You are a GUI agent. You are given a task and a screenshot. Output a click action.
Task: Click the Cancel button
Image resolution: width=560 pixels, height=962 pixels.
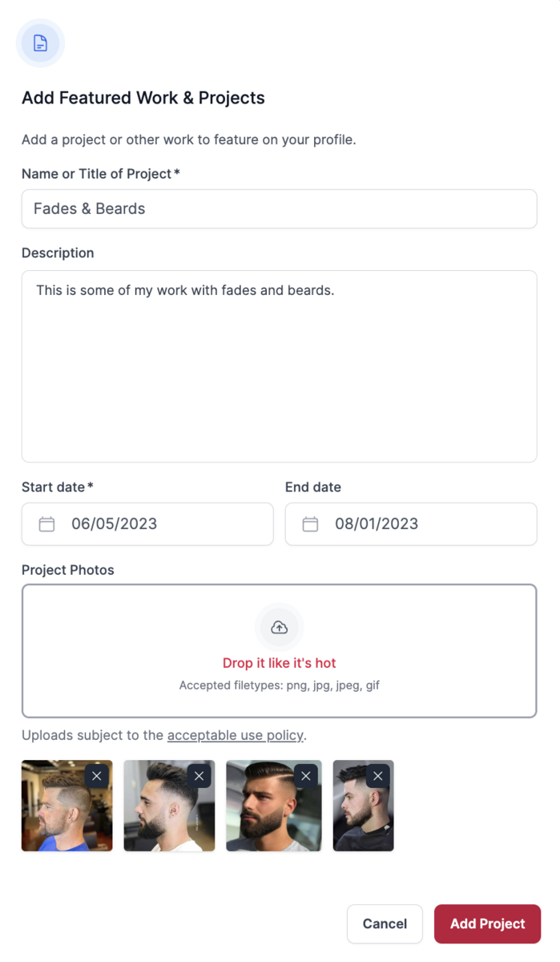[x=385, y=924]
